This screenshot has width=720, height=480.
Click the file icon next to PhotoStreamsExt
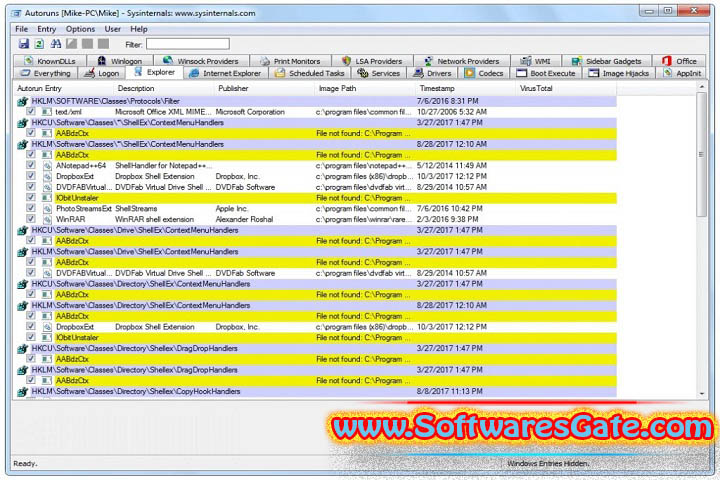point(47,209)
